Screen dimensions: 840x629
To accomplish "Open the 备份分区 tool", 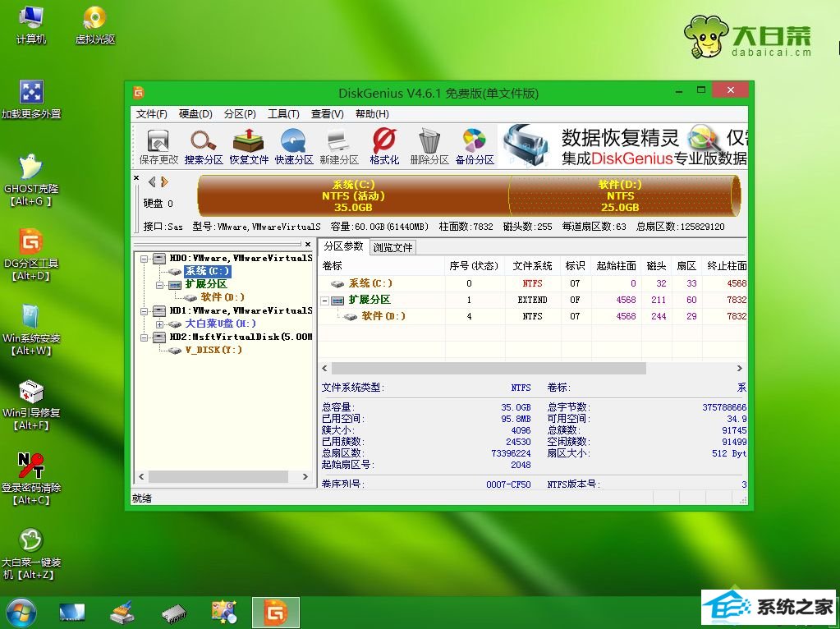I will coord(475,146).
